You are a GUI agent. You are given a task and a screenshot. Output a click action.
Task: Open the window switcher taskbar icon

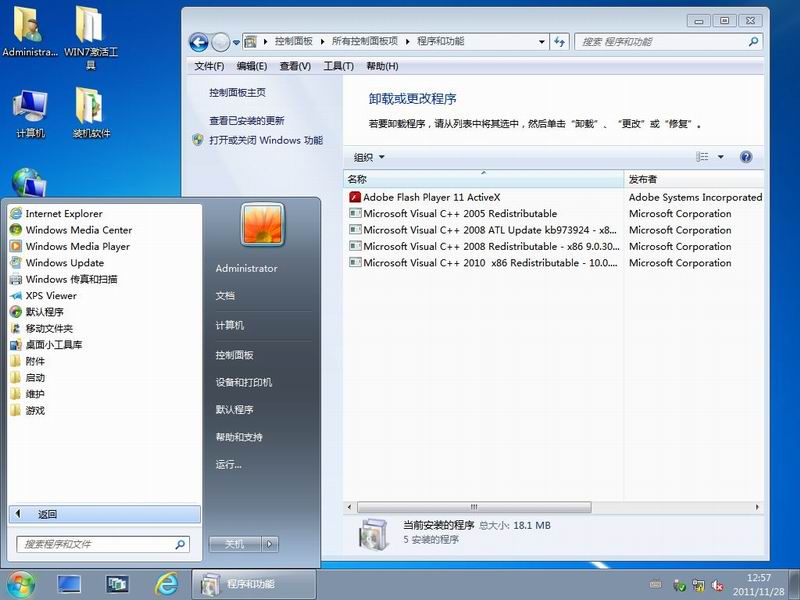117,584
